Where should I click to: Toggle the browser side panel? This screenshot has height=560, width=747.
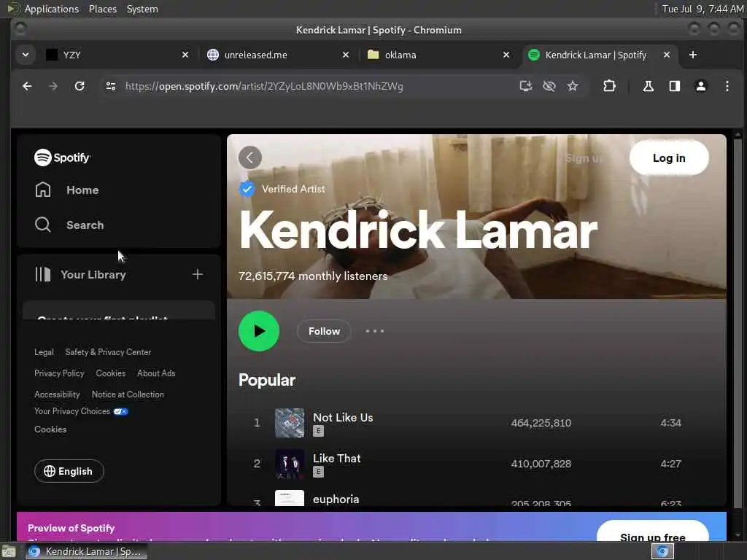coord(674,86)
